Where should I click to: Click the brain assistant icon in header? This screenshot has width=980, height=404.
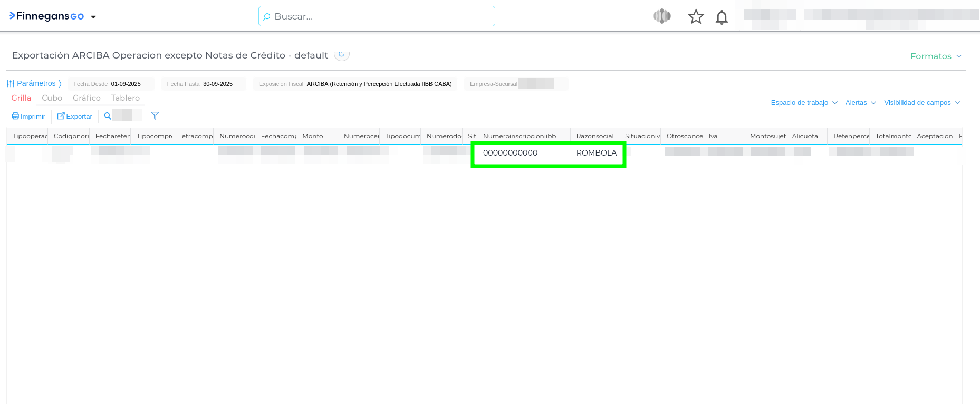[662, 16]
